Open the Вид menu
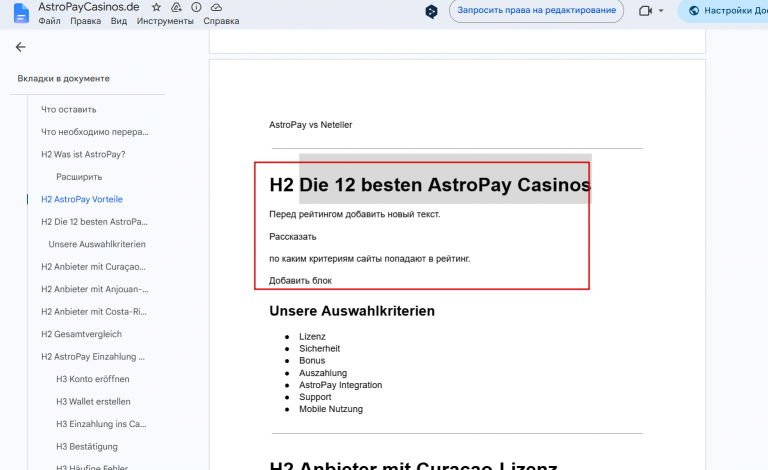The width and height of the screenshot is (768, 470). (x=119, y=21)
